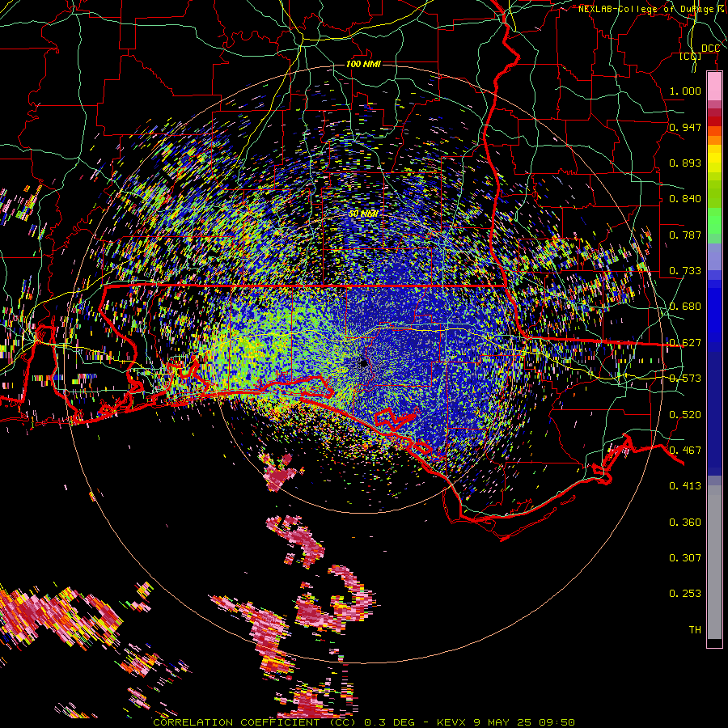Viewport: 728px width, 728px height.
Task: Pick the orange color bar segment
Action: click(x=714, y=140)
